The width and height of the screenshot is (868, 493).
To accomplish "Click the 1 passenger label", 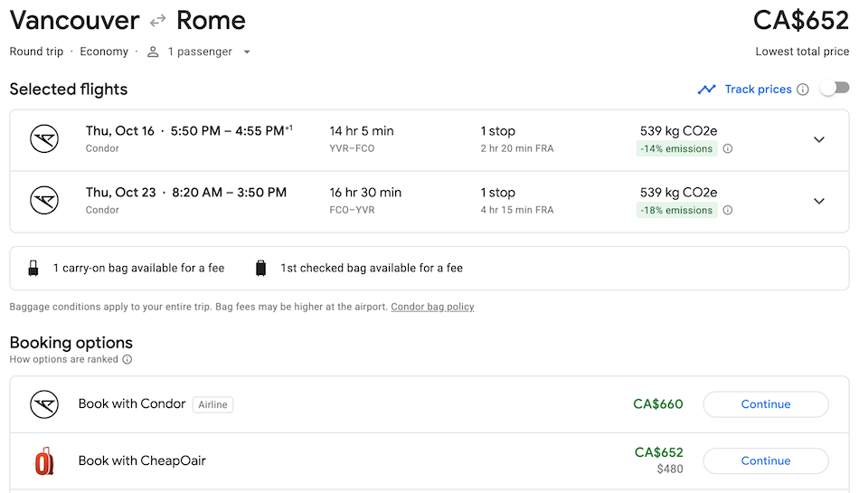I will pos(200,52).
